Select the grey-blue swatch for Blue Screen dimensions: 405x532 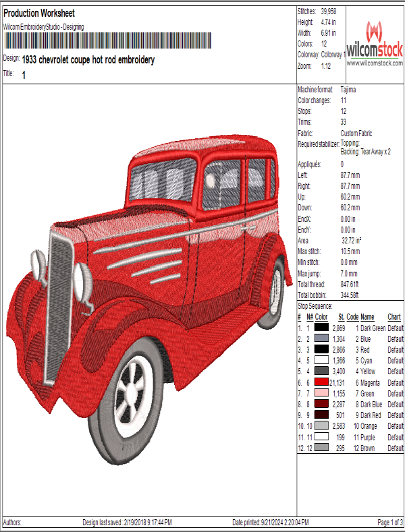321,338
